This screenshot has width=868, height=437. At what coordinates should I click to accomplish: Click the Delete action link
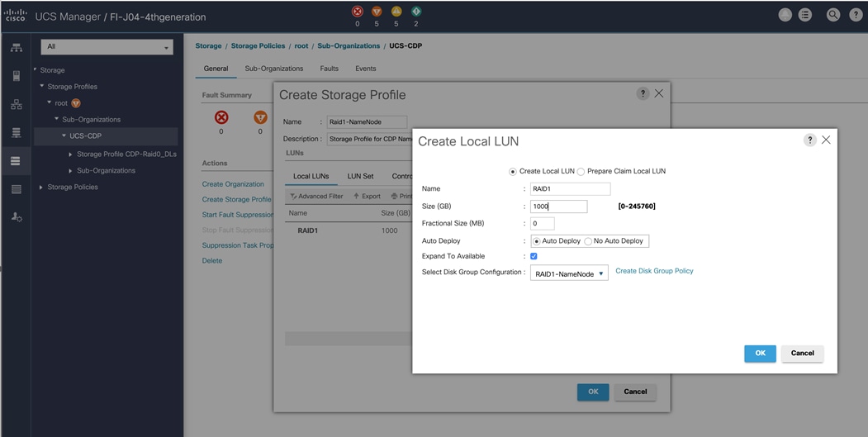(x=212, y=260)
